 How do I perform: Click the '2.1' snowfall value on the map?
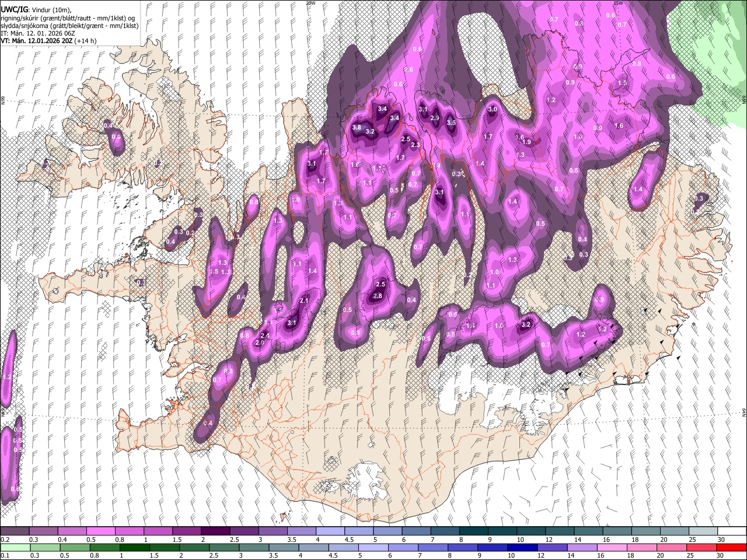point(304,301)
